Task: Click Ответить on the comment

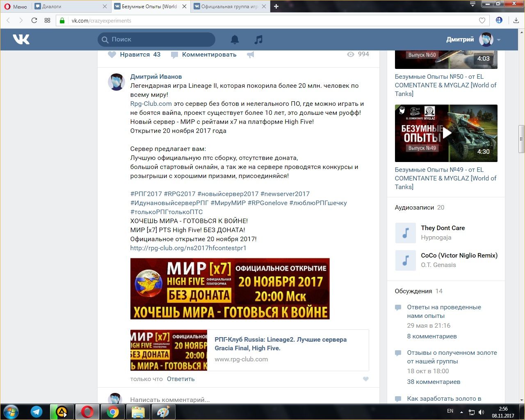Action: pos(180,379)
